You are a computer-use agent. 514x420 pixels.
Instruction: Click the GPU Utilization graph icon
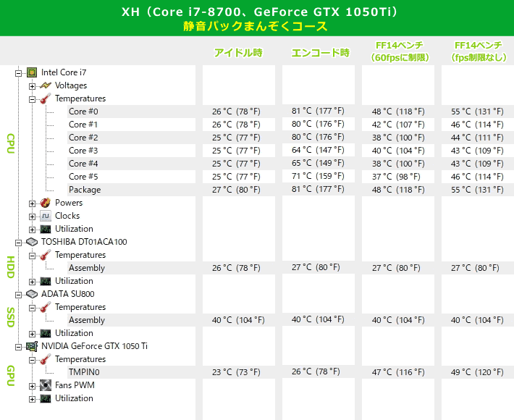click(x=45, y=398)
